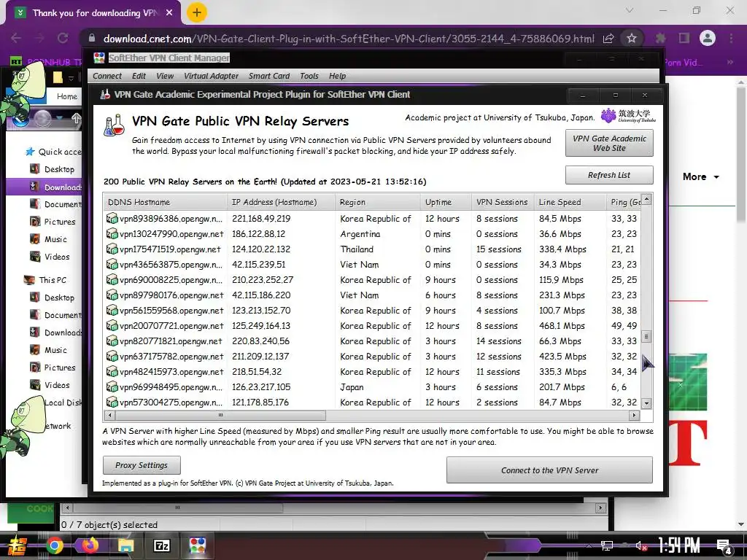Expand the More dropdown on the webpage
This screenshot has width=747, height=560.
[701, 176]
